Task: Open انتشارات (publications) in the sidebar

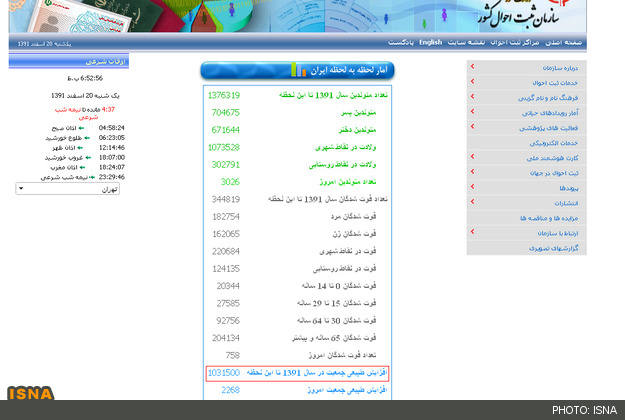Action: click(x=566, y=203)
